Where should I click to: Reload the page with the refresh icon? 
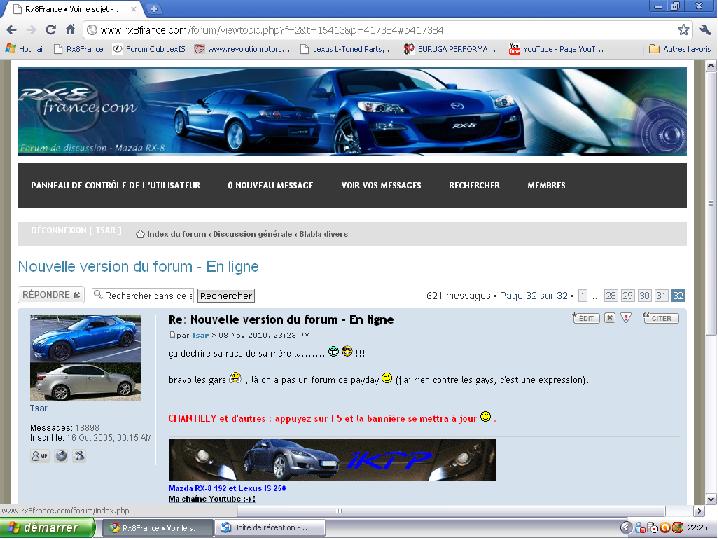tap(51, 30)
